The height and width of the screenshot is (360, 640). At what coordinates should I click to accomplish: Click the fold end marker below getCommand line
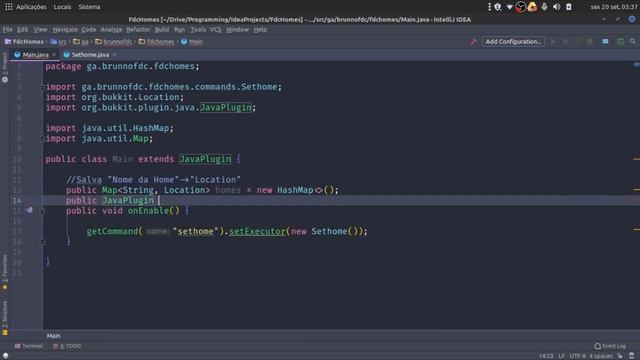coord(42,242)
